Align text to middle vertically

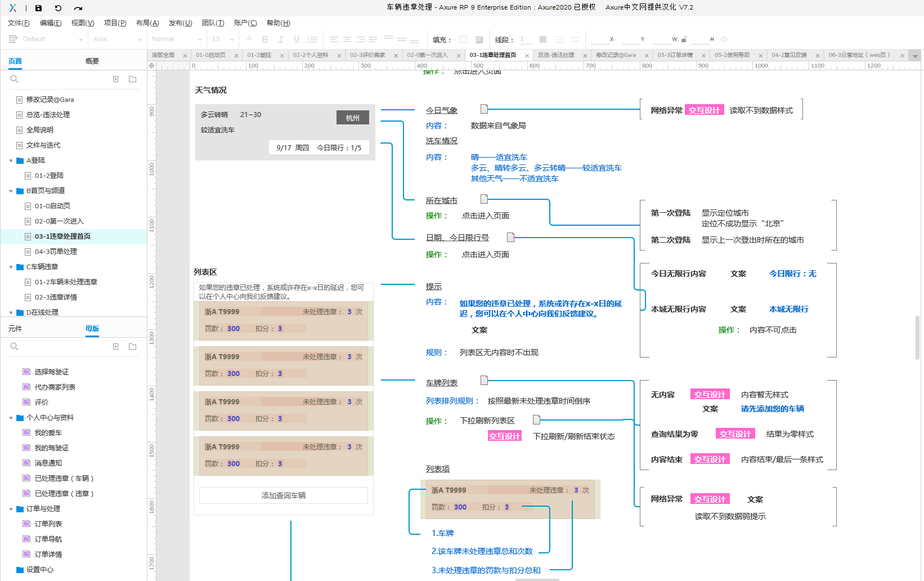[x=402, y=39]
